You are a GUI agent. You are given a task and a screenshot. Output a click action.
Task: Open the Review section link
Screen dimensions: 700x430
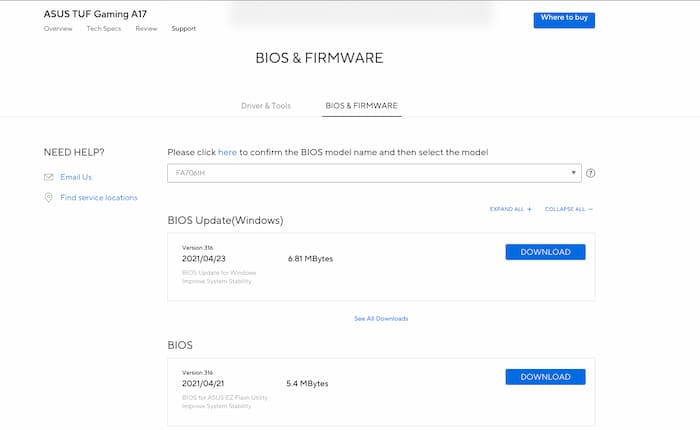[x=146, y=29]
